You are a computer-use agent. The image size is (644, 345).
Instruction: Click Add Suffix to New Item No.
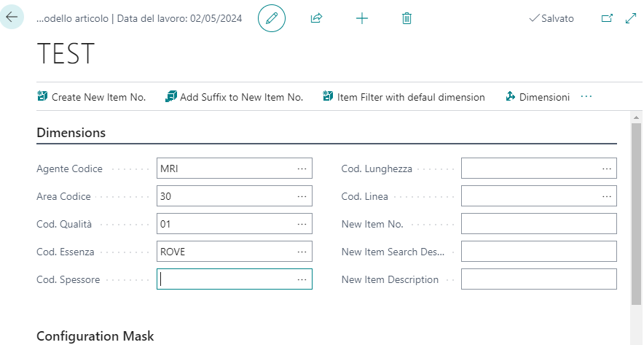click(234, 97)
